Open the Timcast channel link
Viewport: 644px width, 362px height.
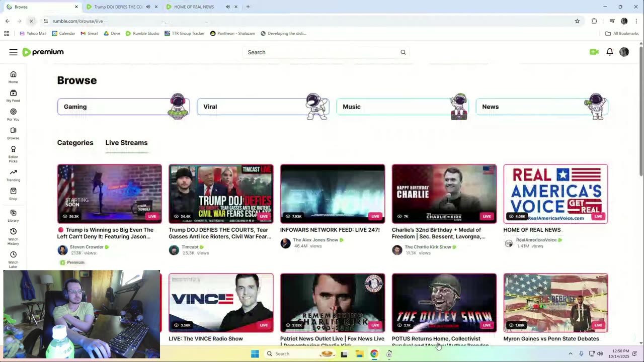[x=190, y=247]
